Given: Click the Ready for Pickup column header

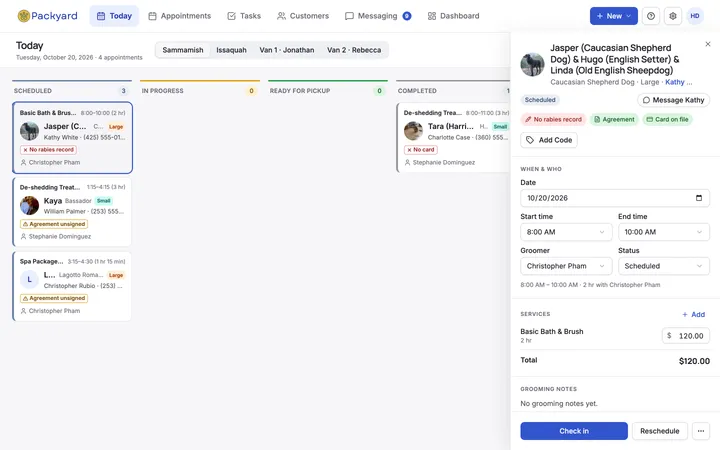Looking at the screenshot, I should tap(328, 90).
